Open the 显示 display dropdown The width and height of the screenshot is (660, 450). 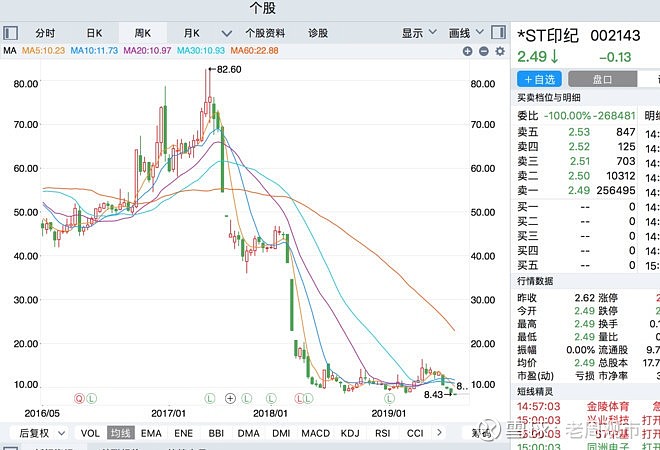pos(419,33)
